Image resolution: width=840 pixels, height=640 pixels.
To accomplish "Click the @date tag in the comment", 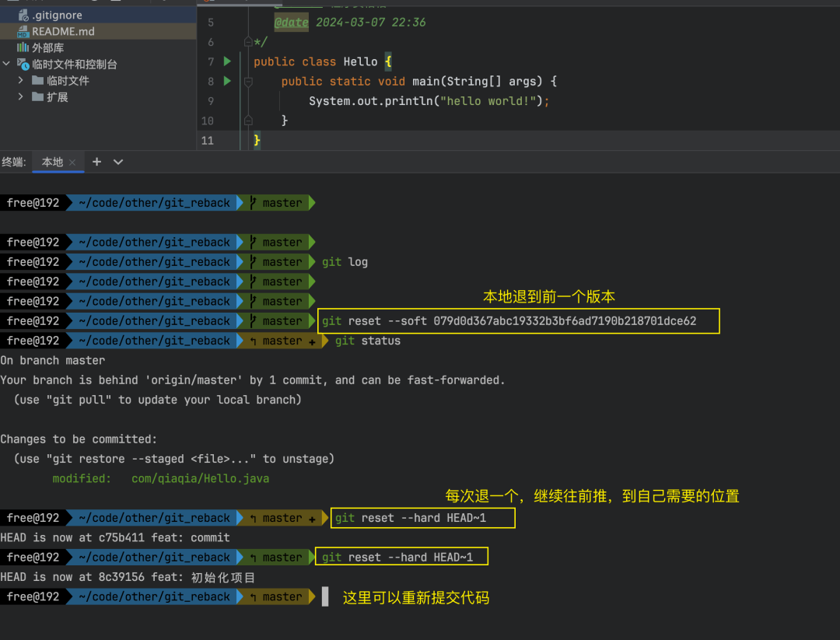I will click(x=291, y=23).
